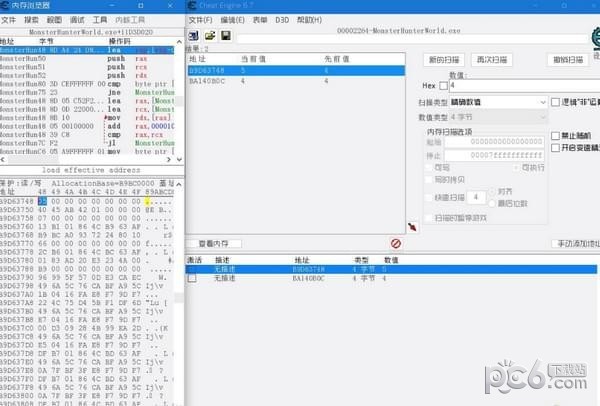The image size is (600, 406).
Task: Open the 搜索 menu in Memory Viewer
Action: tap(31, 20)
